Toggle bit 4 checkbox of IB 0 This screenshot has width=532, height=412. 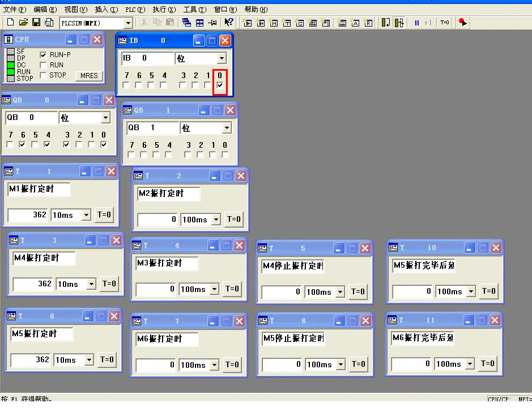tap(164, 85)
